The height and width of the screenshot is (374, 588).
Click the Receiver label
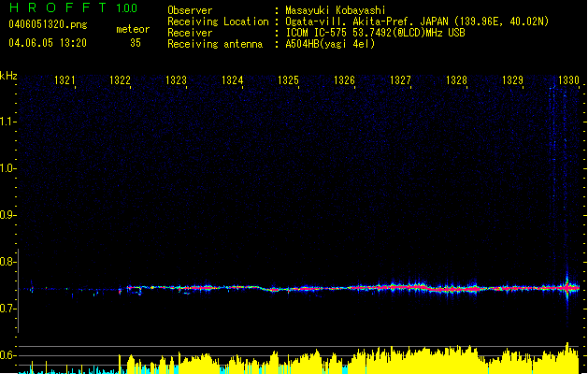(x=190, y=33)
